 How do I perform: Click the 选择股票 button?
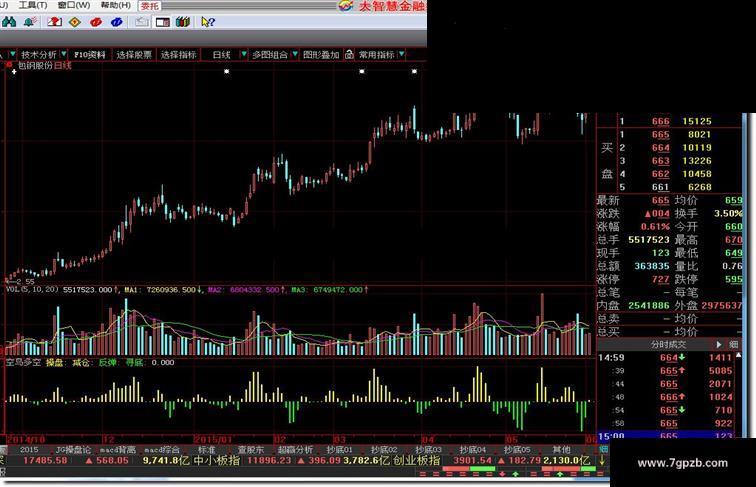click(x=134, y=54)
